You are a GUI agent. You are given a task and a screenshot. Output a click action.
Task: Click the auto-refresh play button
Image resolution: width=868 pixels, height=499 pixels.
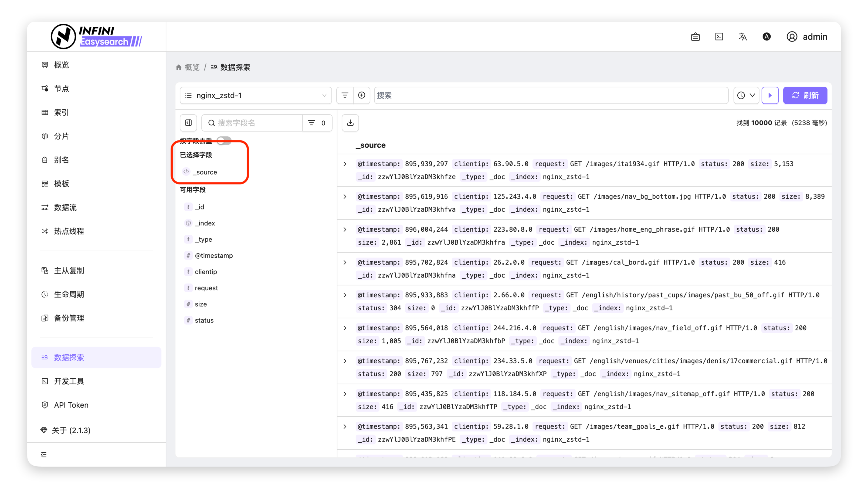click(770, 95)
